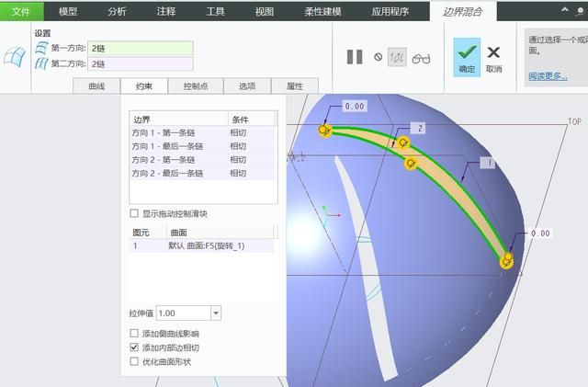Open the 拉伸值 dropdown arrow
Image resolution: width=588 pixels, height=387 pixels.
(x=216, y=313)
